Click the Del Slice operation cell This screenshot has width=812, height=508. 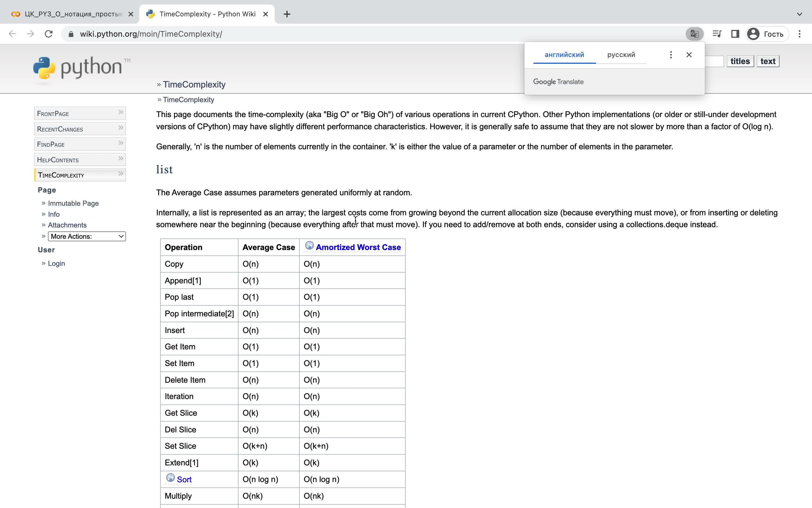[199, 429]
